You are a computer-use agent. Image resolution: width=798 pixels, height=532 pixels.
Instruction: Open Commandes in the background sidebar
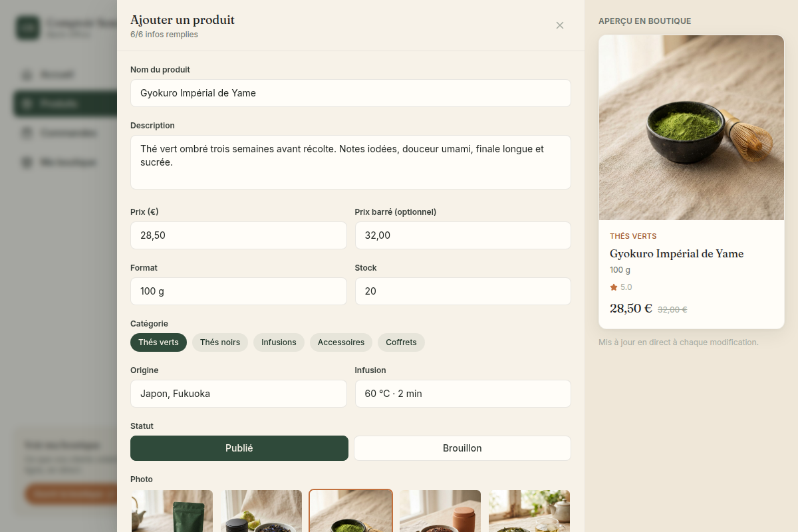65,133
